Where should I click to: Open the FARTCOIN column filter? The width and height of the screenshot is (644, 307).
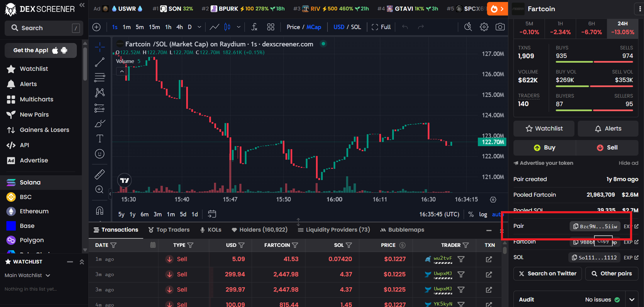[x=295, y=245]
